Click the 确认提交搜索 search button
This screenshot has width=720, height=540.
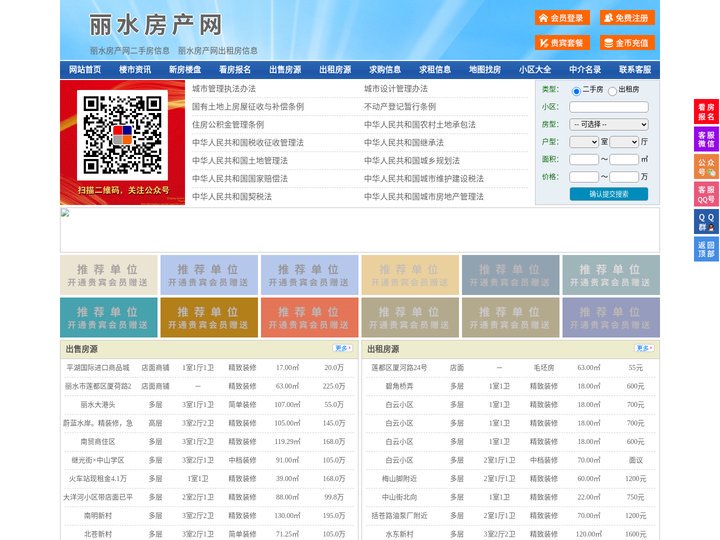(x=609, y=194)
